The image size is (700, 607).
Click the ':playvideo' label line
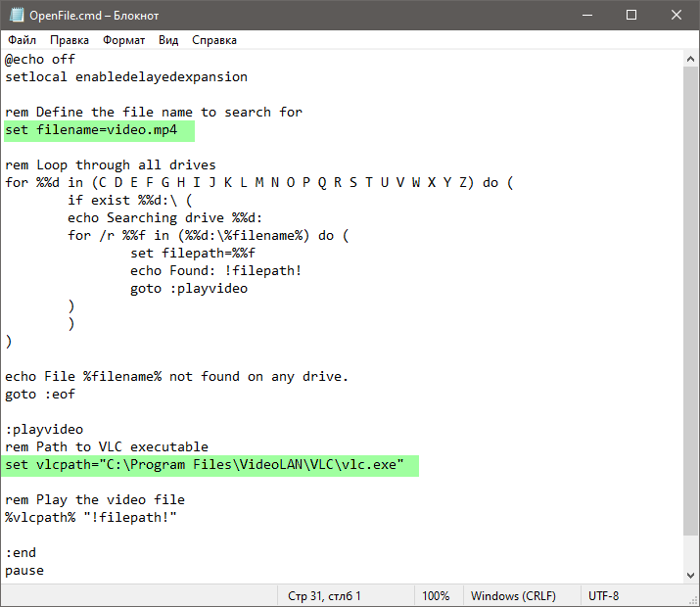(x=44, y=430)
